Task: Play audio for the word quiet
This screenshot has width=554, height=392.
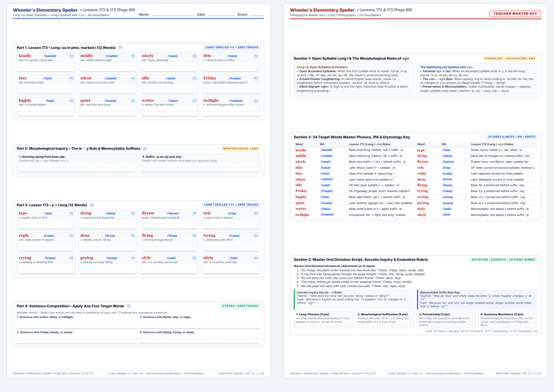Action: 133,101
